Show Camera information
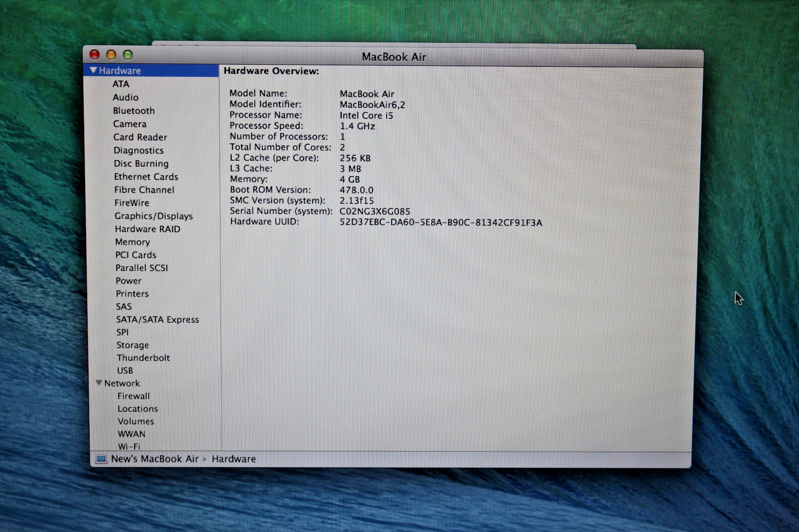The image size is (799, 532). coord(130,124)
